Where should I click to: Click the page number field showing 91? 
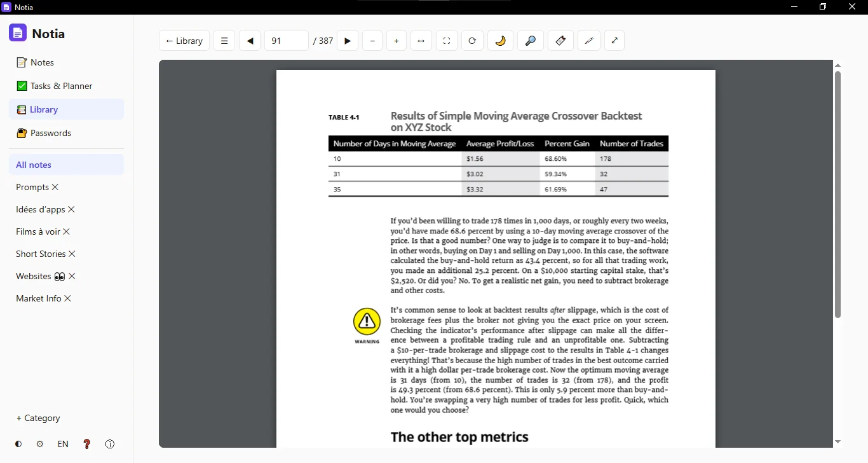pyautogui.click(x=287, y=41)
